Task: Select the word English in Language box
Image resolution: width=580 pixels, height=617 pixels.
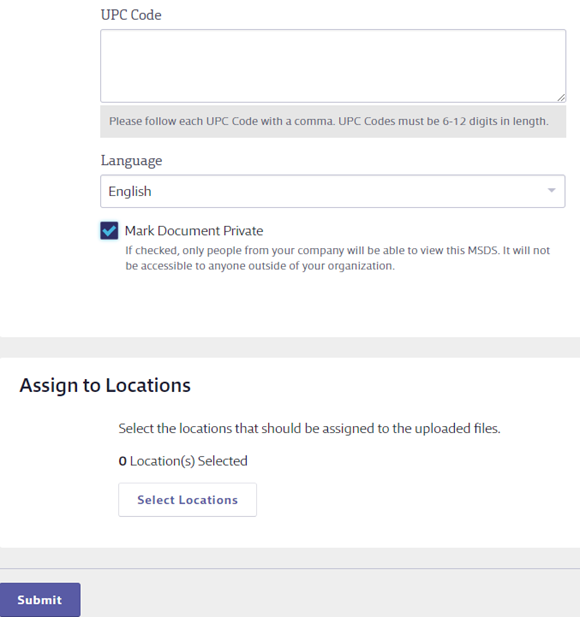Action: [130, 192]
